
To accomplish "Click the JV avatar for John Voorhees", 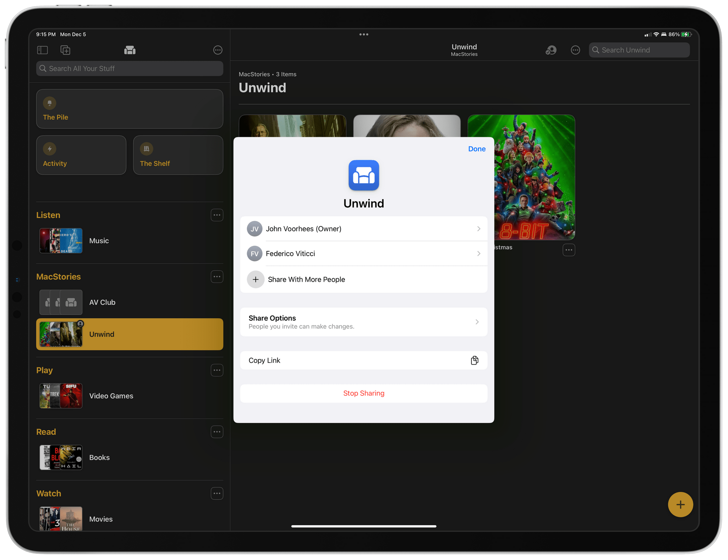I will coord(255,229).
